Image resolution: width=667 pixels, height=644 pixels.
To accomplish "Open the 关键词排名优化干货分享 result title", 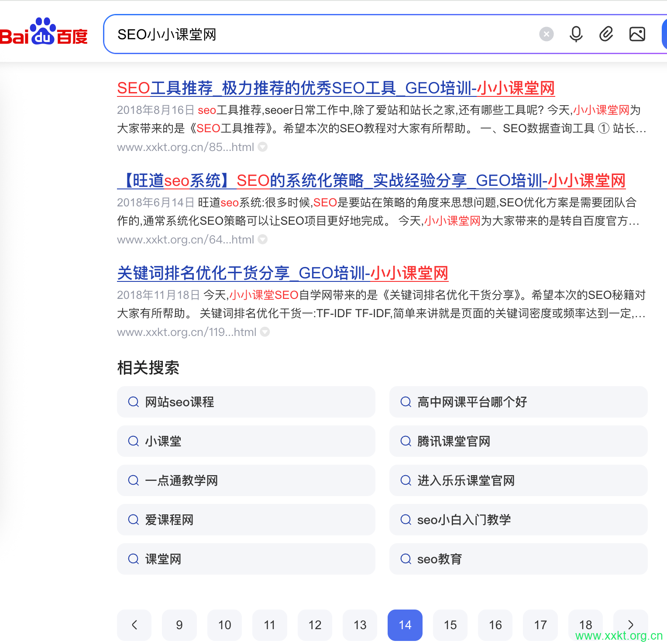I will pos(282,273).
